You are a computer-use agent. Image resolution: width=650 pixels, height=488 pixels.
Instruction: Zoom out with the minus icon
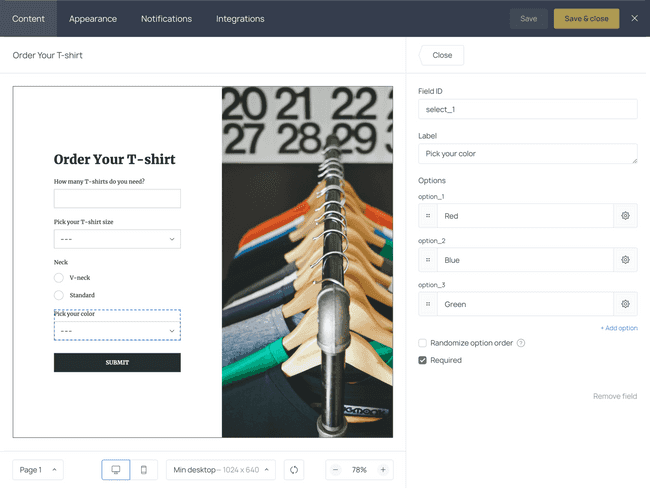(335, 470)
